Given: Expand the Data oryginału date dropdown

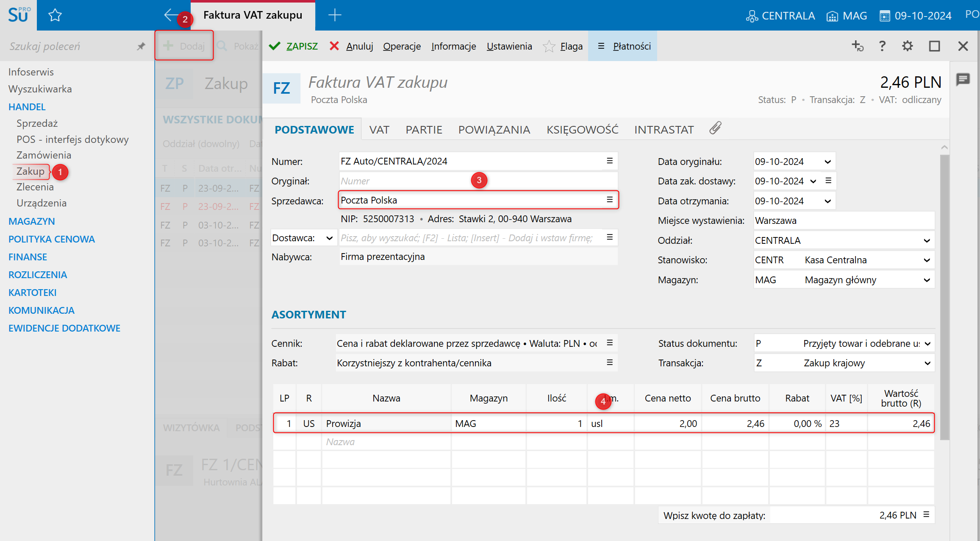Looking at the screenshot, I should click(x=827, y=162).
